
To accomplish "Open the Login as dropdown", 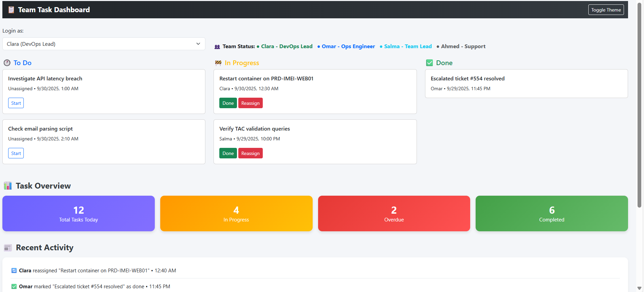I will [x=104, y=44].
